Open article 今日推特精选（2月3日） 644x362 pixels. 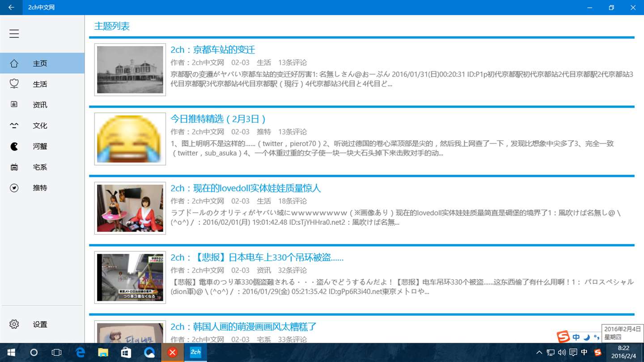[218, 119]
